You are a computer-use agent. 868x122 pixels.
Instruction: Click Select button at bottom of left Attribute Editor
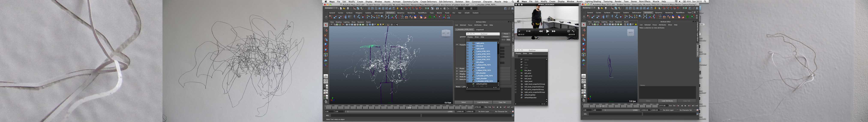(464, 102)
